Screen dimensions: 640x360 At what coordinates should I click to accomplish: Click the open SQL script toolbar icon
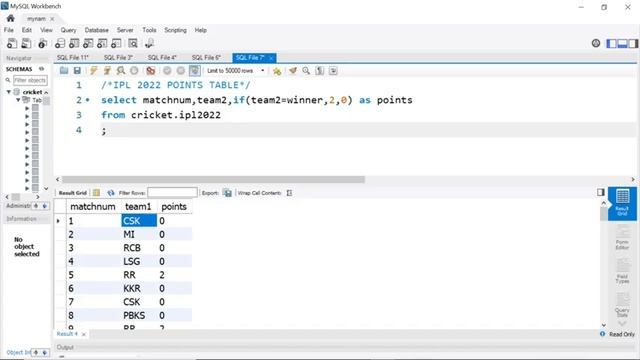point(26,43)
